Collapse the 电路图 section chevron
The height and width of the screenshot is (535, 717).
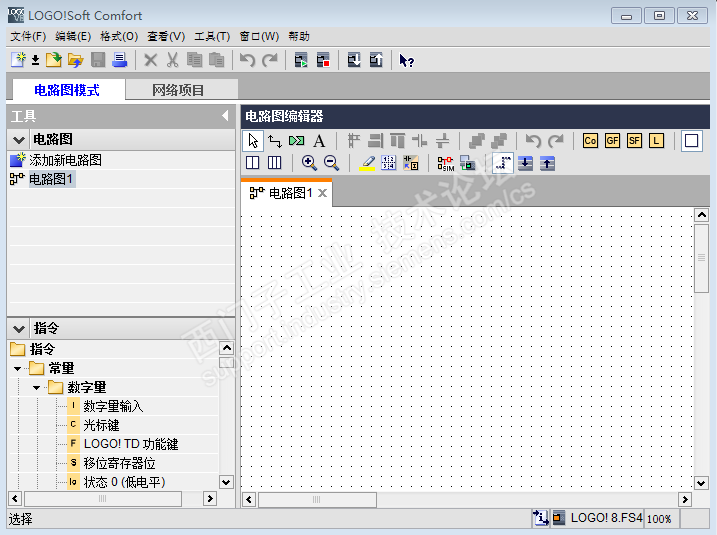[19, 140]
